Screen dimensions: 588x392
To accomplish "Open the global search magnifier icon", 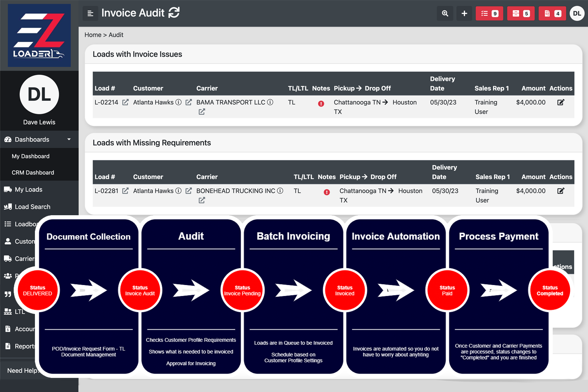I will (445, 13).
